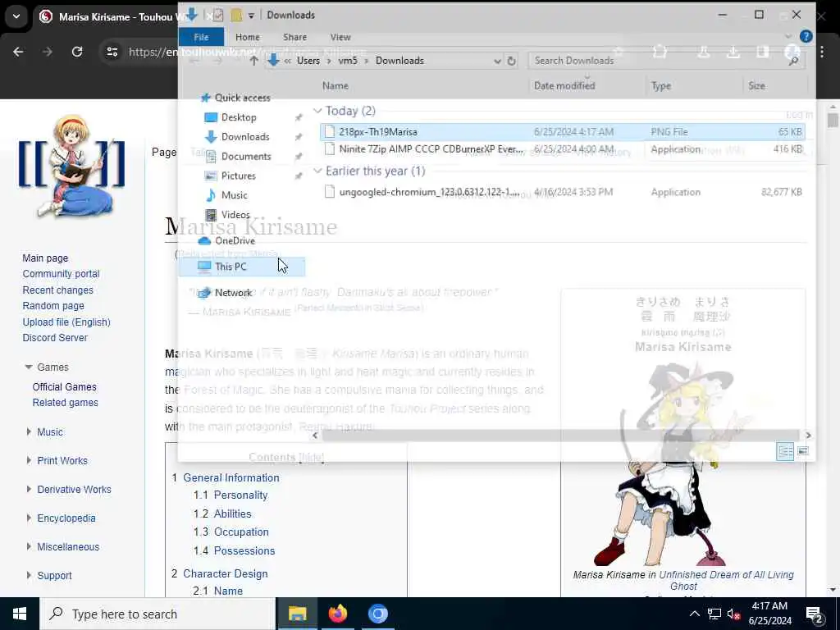Screen dimensions: 840x630
Task: Jump to the Abilities contents entry
Action: [232, 514]
